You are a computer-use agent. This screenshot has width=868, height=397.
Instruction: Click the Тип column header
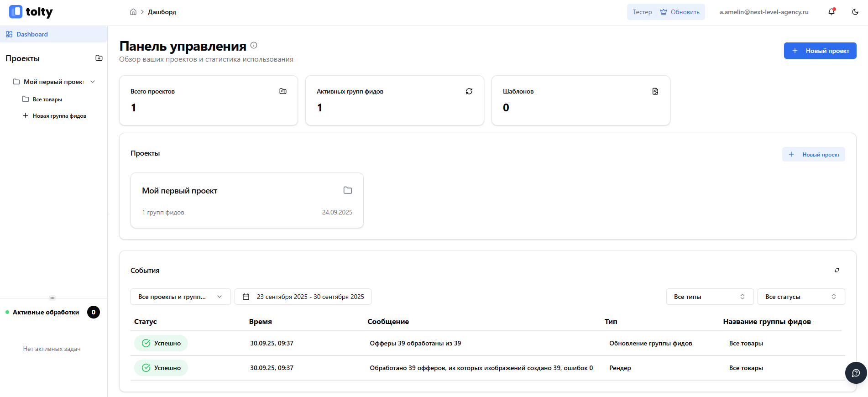point(611,321)
